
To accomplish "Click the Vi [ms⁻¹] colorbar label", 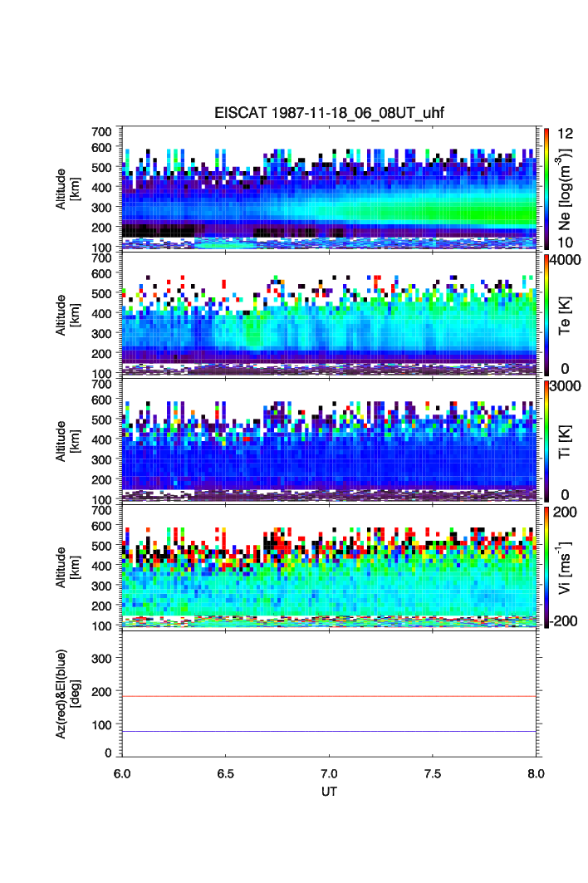I will click(x=566, y=567).
